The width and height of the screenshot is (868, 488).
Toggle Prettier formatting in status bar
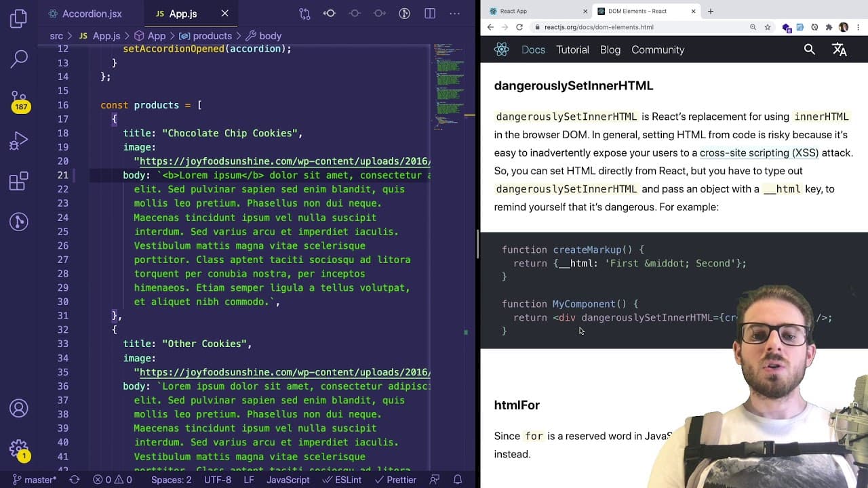[395, 479]
